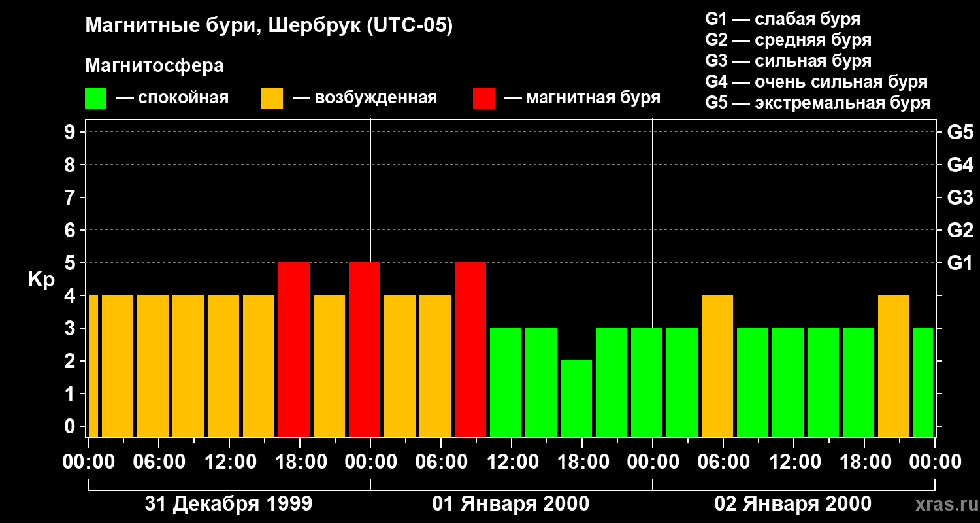Click the orange 'возбужденная' legend swatch
Image resolution: width=980 pixels, height=523 pixels.
(x=272, y=99)
